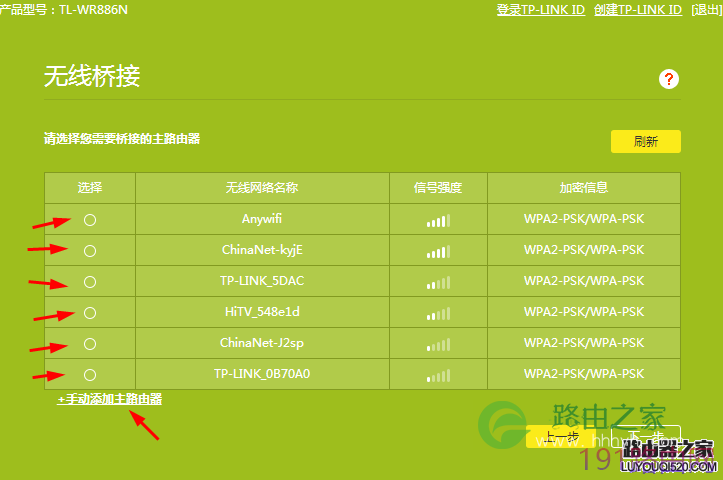Click the 无线网络名称 column header

click(x=262, y=188)
